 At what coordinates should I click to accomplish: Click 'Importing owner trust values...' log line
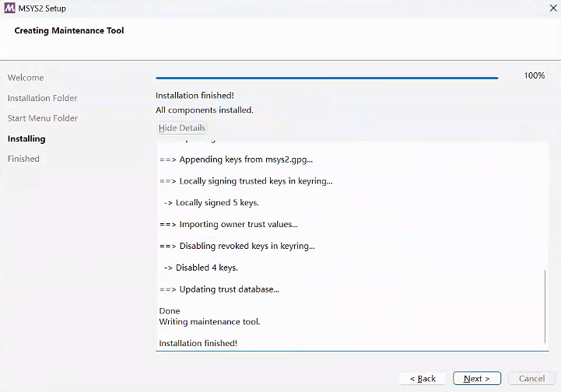click(229, 224)
